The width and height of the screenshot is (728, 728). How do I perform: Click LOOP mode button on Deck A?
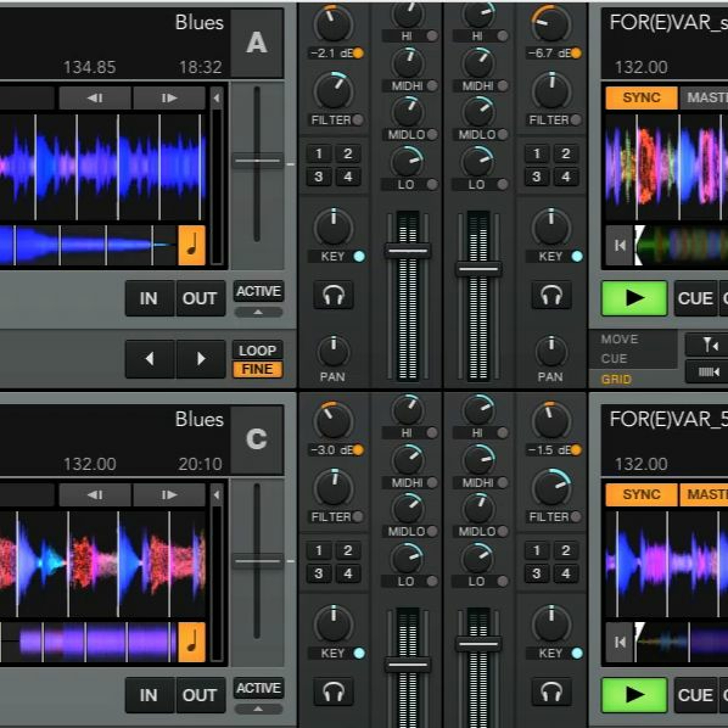[258, 350]
